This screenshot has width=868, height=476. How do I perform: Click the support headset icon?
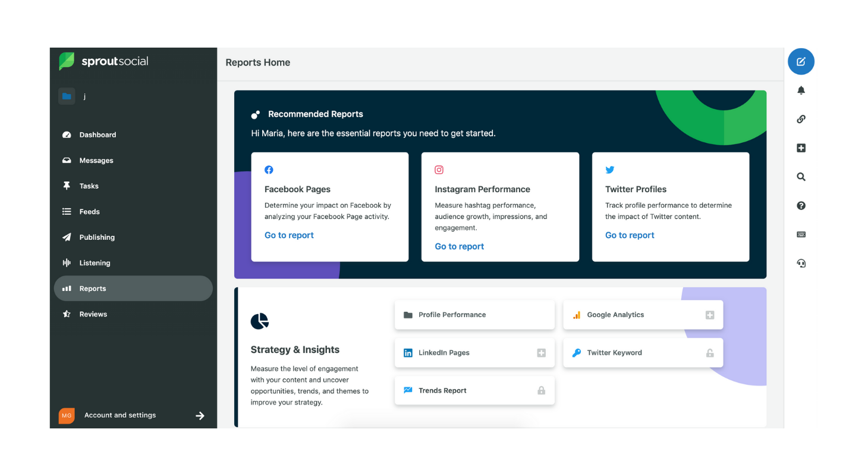pyautogui.click(x=801, y=264)
